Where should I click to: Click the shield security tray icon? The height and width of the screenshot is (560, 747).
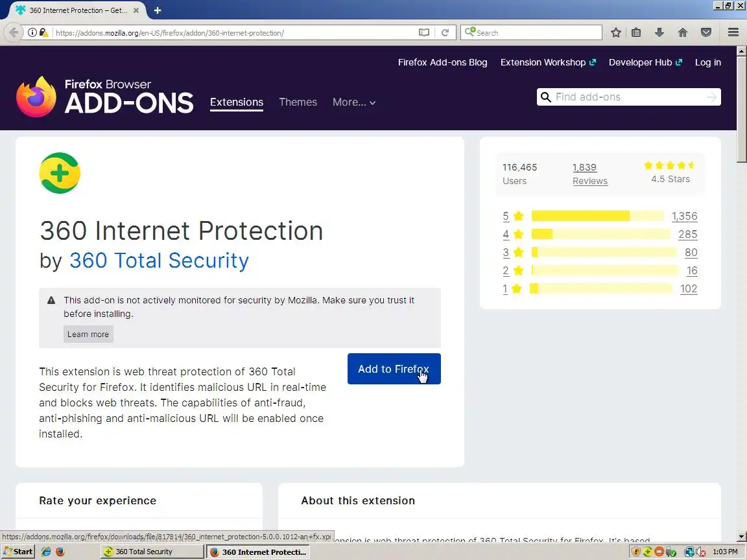[635, 552]
